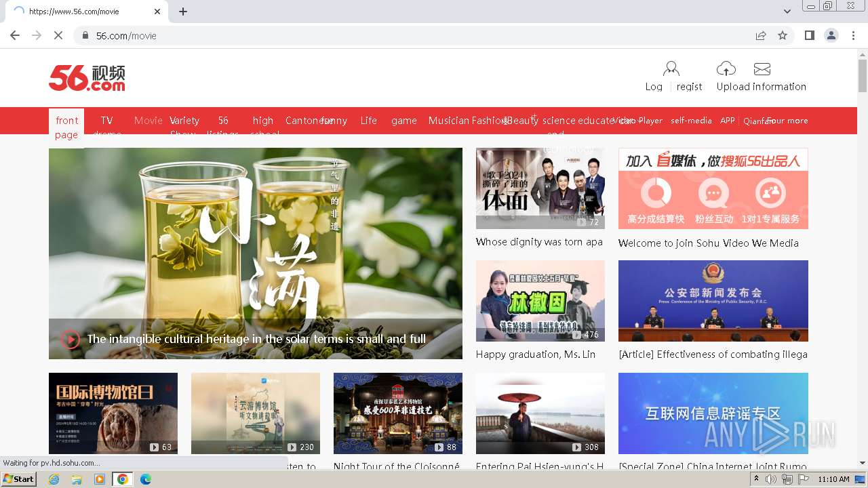Screen dimensions: 868x488
Task: Open File Explorer folder in taskbar
Action: pyautogui.click(x=77, y=479)
